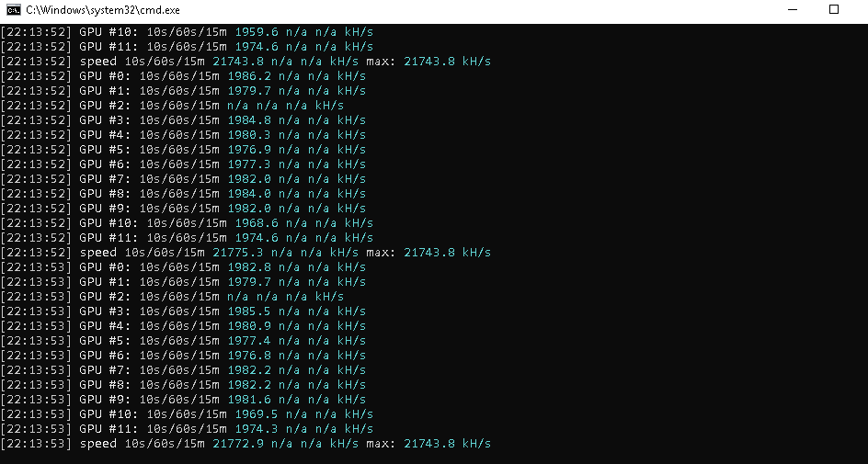
Task: Maximize the cmd.exe window
Action: (x=834, y=9)
